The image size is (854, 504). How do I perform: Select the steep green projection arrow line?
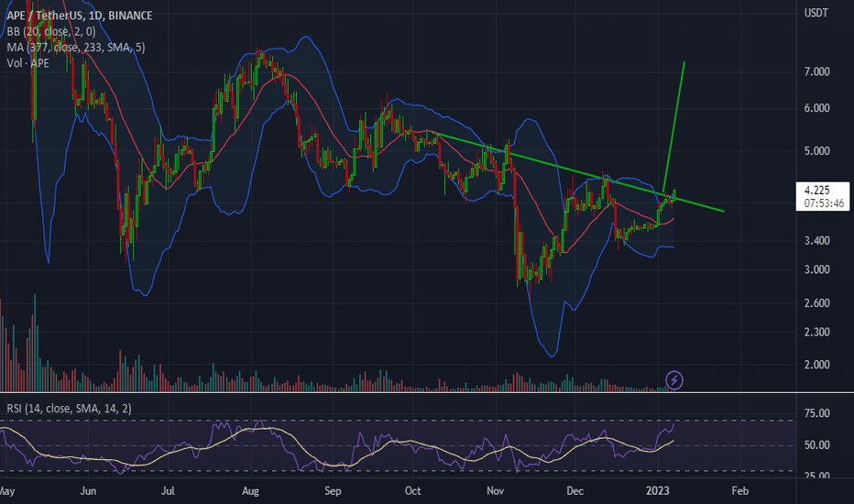(x=673, y=128)
